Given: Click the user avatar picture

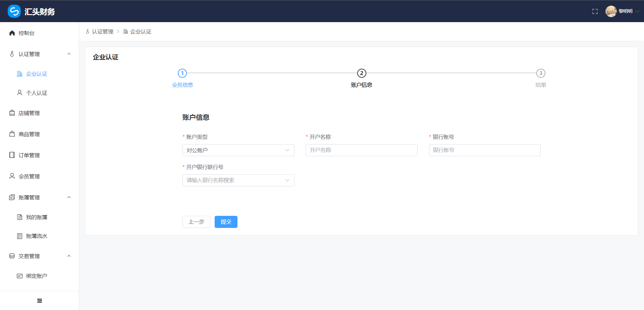Looking at the screenshot, I should coord(611,11).
